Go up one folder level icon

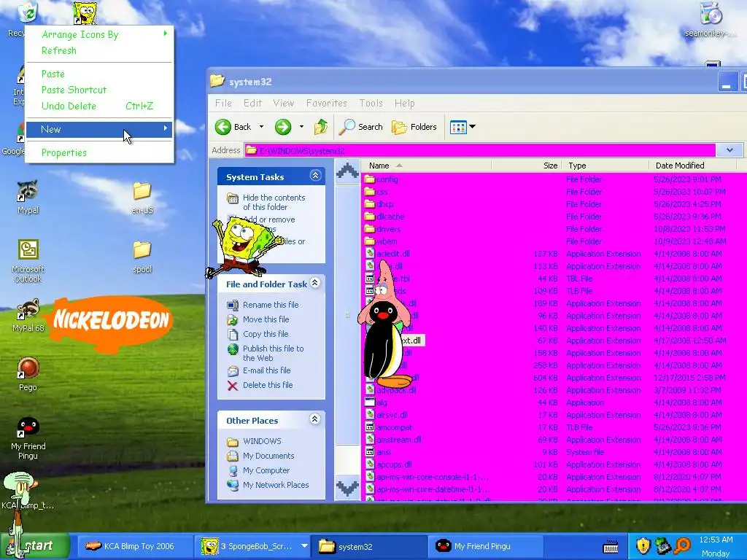click(x=321, y=127)
